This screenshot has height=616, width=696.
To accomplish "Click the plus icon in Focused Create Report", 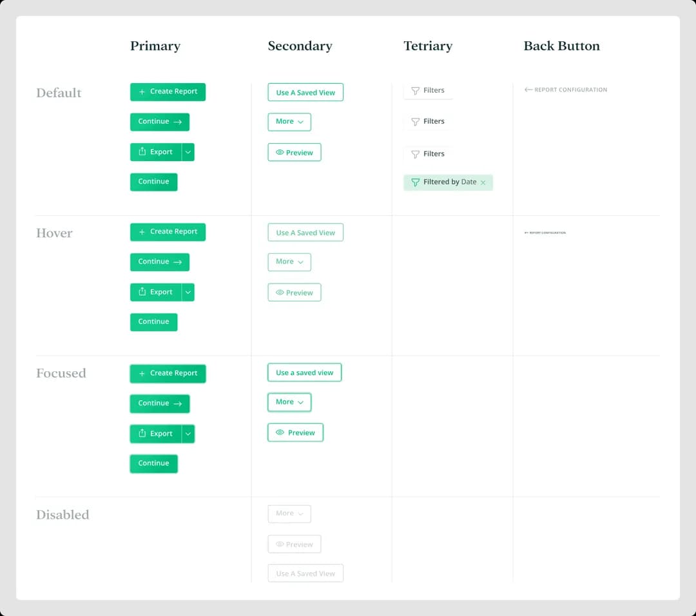I will coord(142,373).
